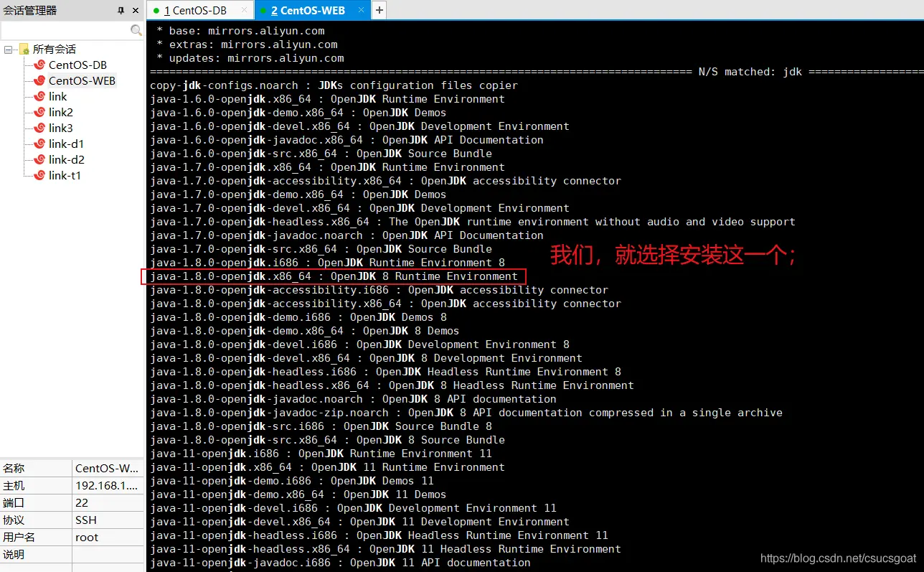Click the copy-jdk-configs.noarch line
Image resolution: width=924 pixels, height=572 pixels.
click(334, 85)
